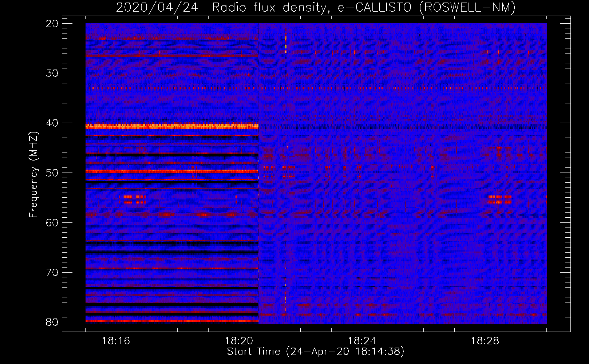
Task: Click the bright yellow band near 41 MHz
Action: tap(172, 126)
